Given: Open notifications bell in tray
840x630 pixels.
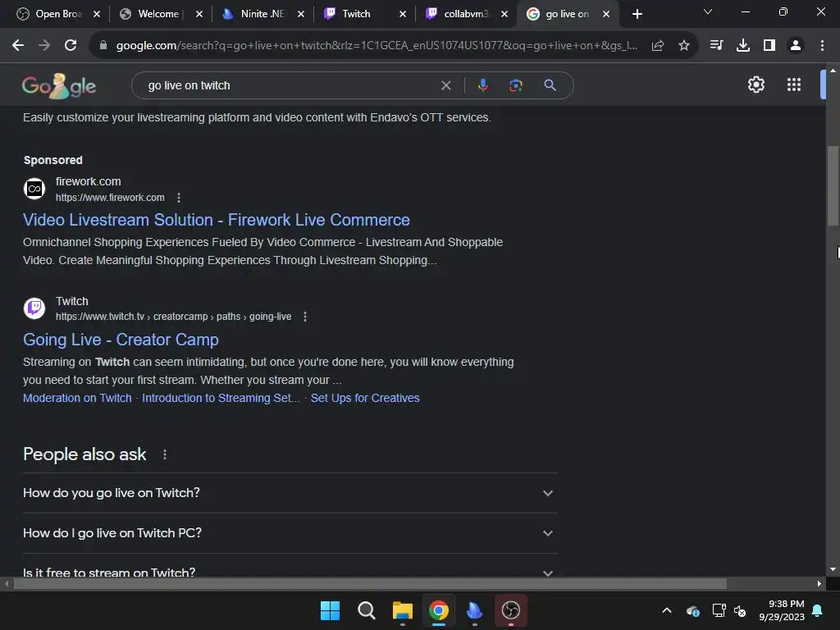Looking at the screenshot, I should click(818, 610).
